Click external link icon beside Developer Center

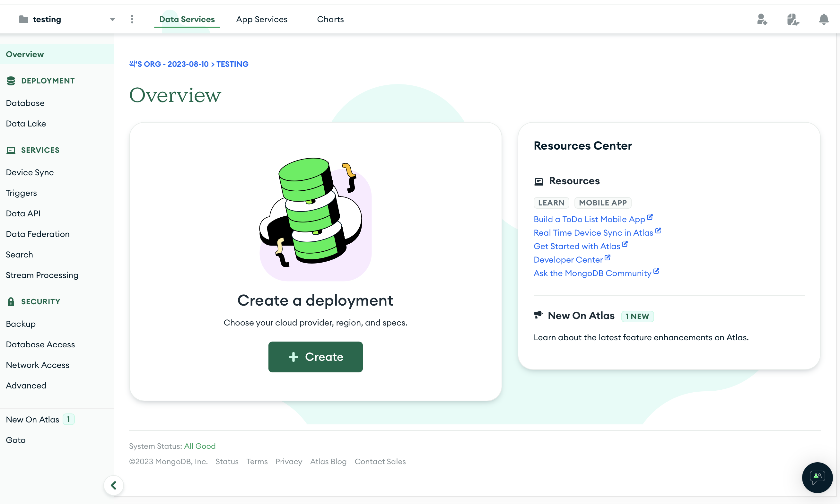point(607,258)
